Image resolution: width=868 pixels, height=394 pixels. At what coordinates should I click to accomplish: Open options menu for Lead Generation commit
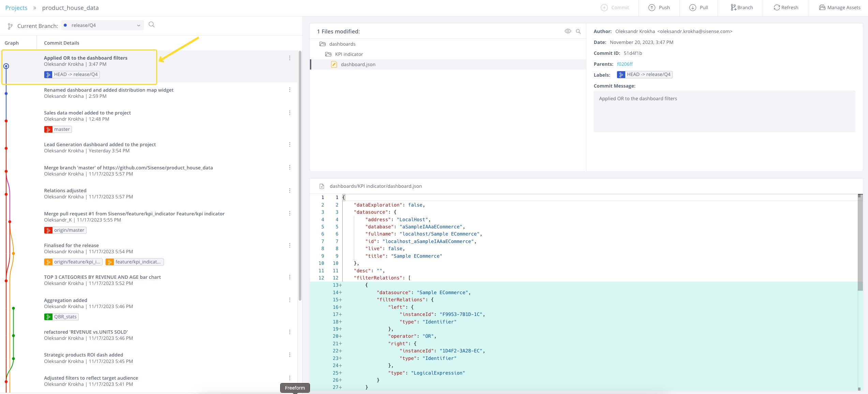coord(290,145)
